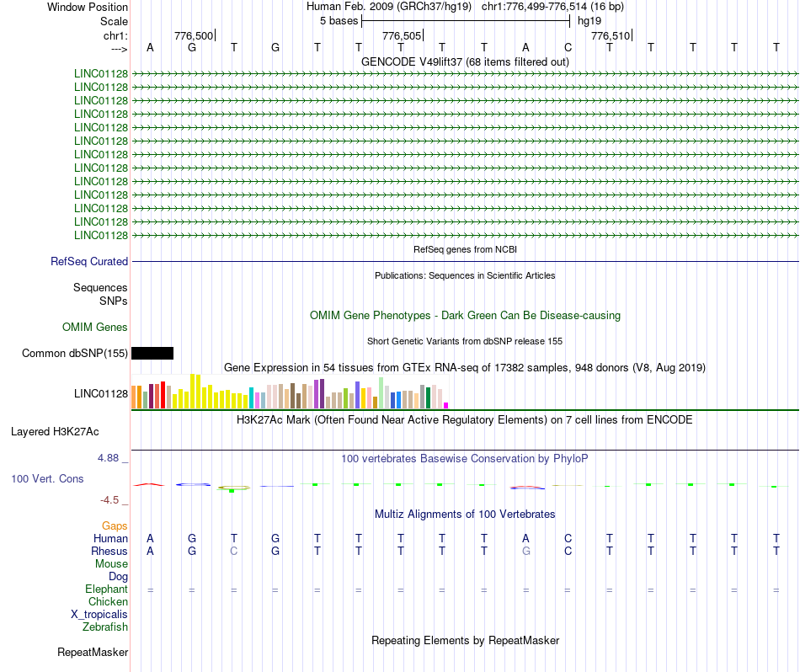
Task: Click the black Common dbSNP(155) variant block
Action: click(152, 353)
